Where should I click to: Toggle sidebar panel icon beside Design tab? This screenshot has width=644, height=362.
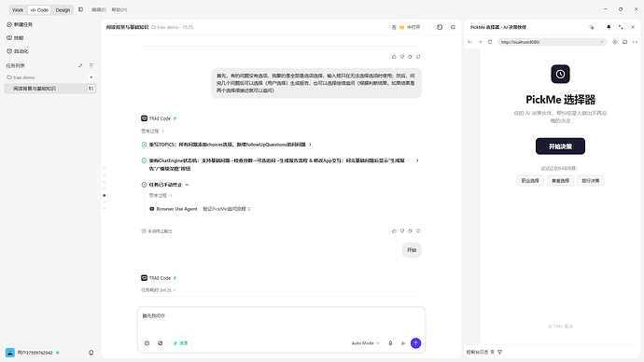pos(80,9)
